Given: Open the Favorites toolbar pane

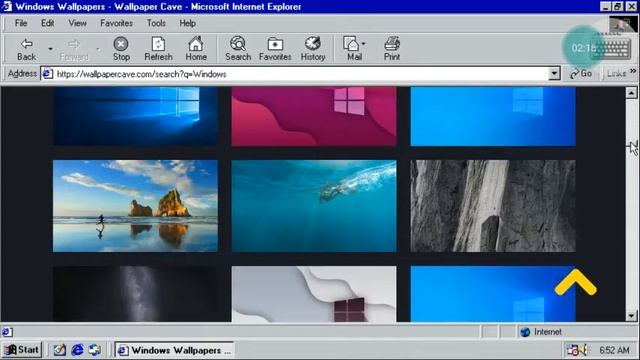Looking at the screenshot, I should [275, 49].
